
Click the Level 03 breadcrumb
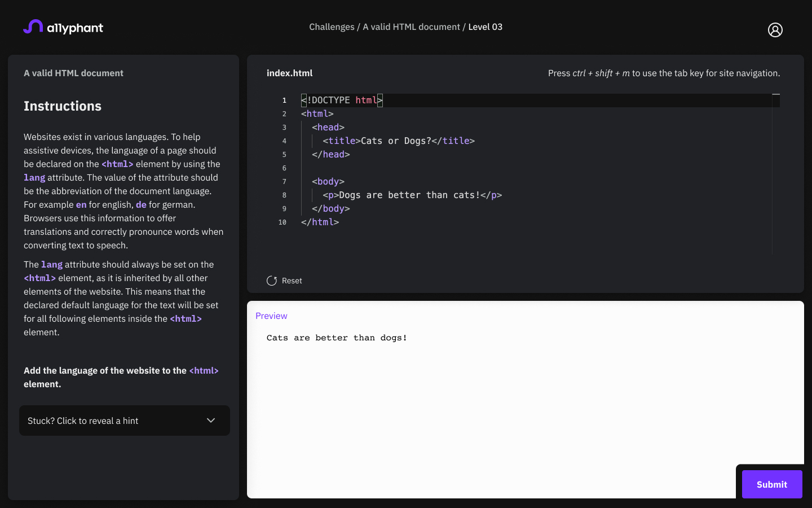tap(485, 27)
